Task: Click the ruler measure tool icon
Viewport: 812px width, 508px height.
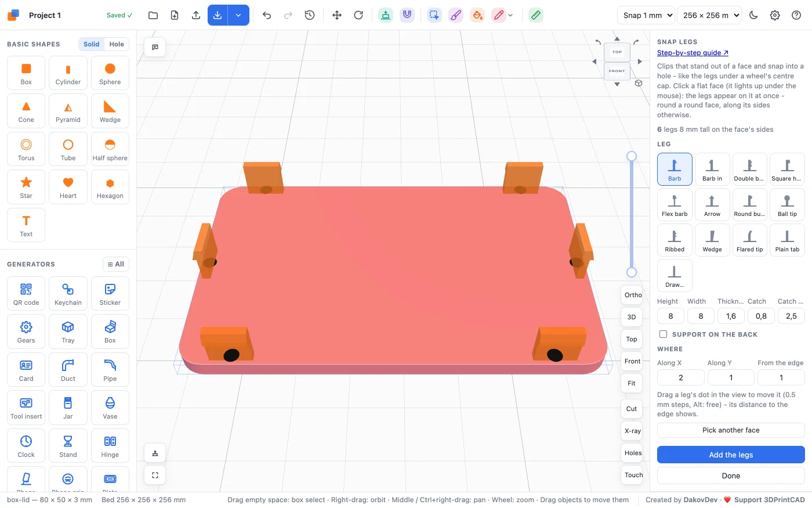Action: pyautogui.click(x=536, y=15)
